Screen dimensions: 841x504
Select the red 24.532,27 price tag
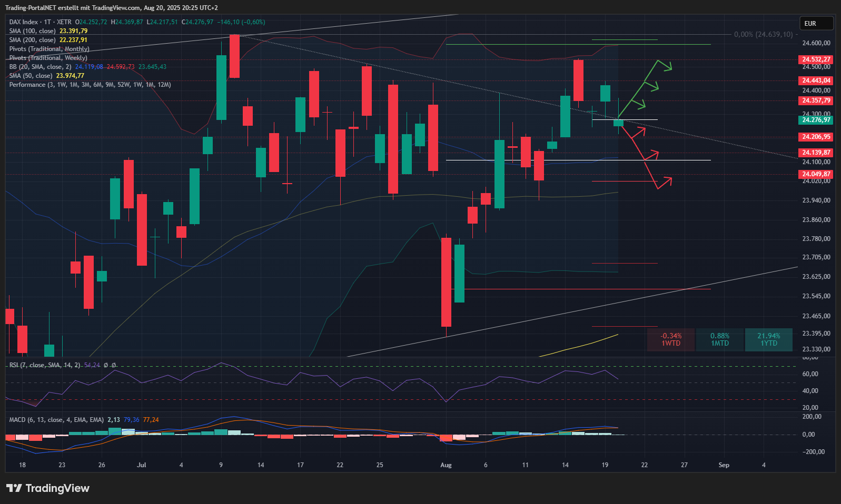(816, 59)
